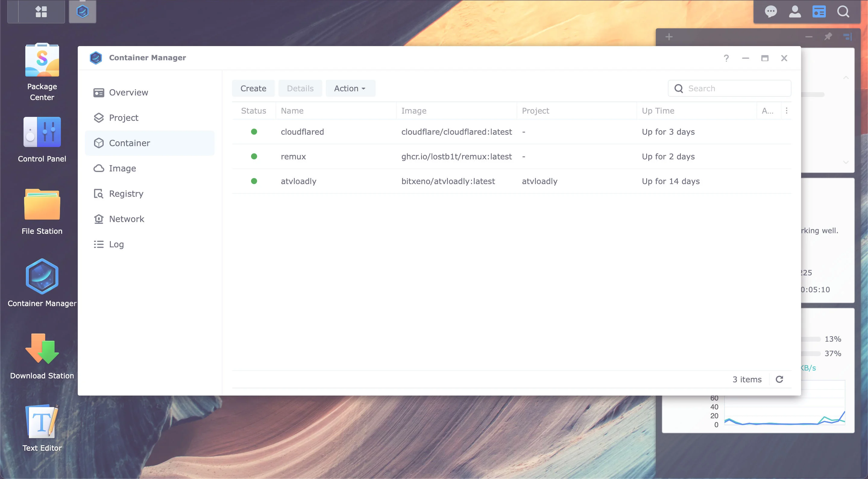Select the cloudflared container row
Image resolution: width=868 pixels, height=479 pixels.
coord(511,132)
